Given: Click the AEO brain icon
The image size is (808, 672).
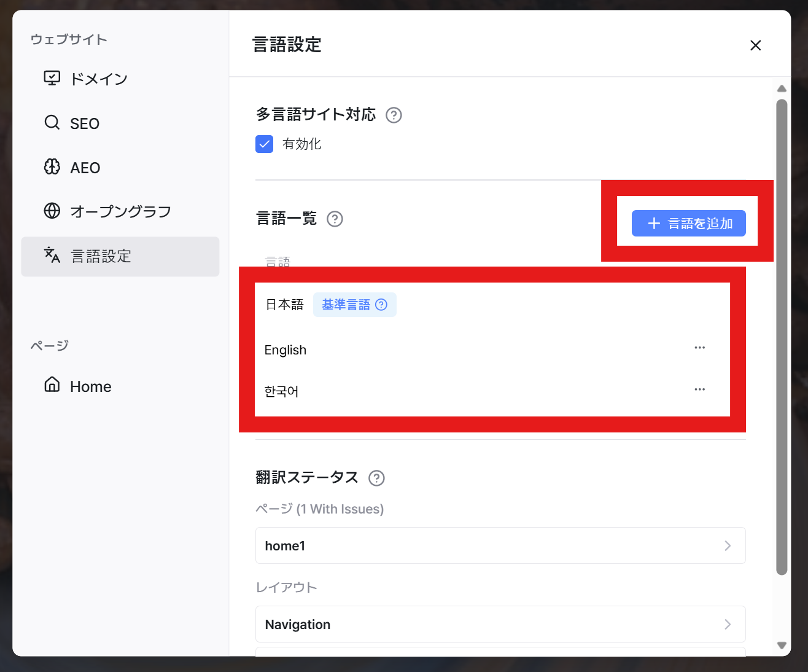Looking at the screenshot, I should 52,166.
